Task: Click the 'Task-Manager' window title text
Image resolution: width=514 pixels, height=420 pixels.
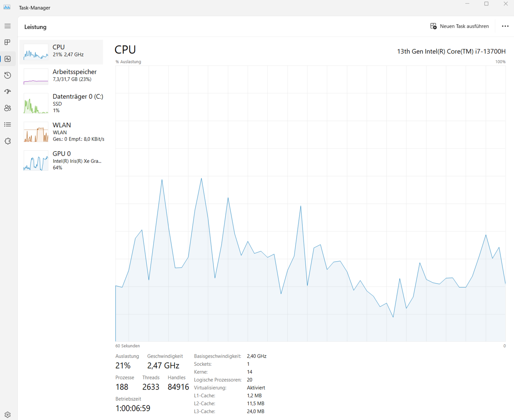Action: tap(35, 8)
